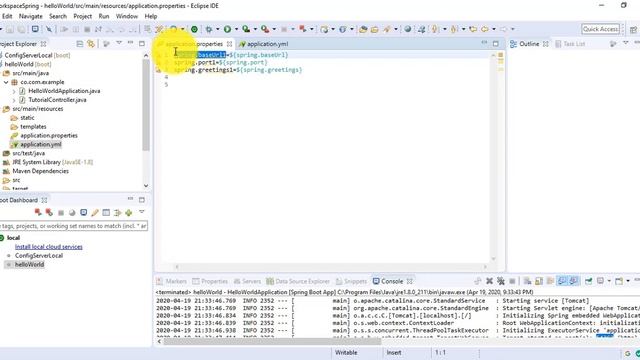Click the New Java Class toolbar icon
Viewport: 640px width, 360px height.
click(343, 29)
